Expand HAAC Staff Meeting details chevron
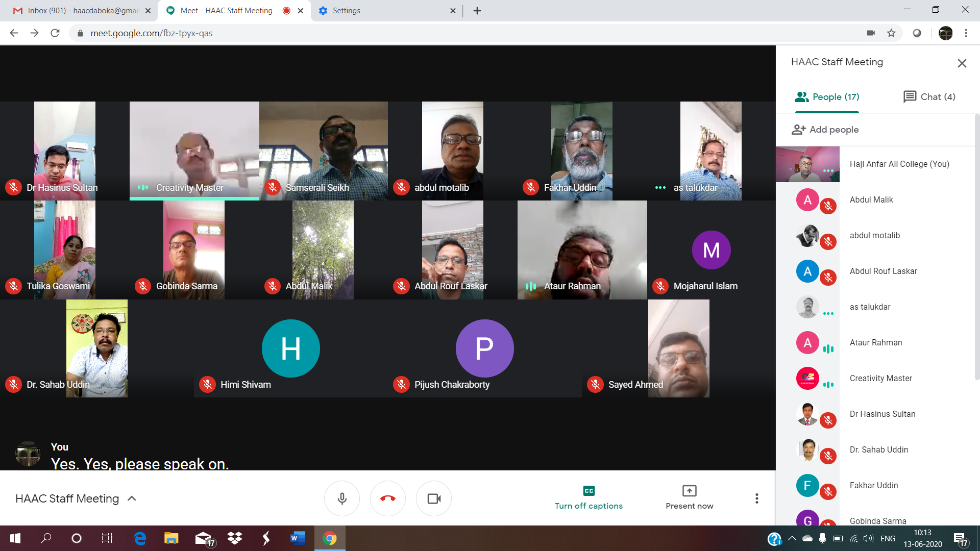This screenshot has width=980, height=551. (x=132, y=498)
